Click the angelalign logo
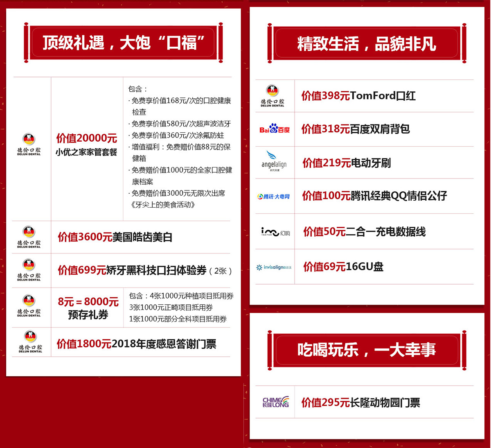Image resolution: width=491 pixels, height=448 pixels. [274, 161]
